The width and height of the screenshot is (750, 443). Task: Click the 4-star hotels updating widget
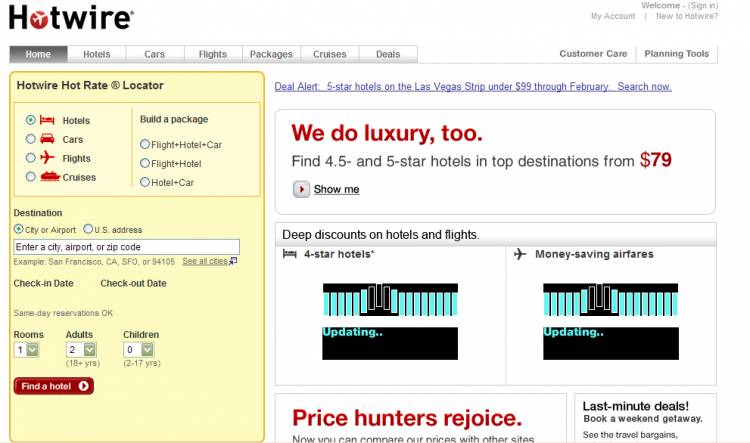click(390, 321)
